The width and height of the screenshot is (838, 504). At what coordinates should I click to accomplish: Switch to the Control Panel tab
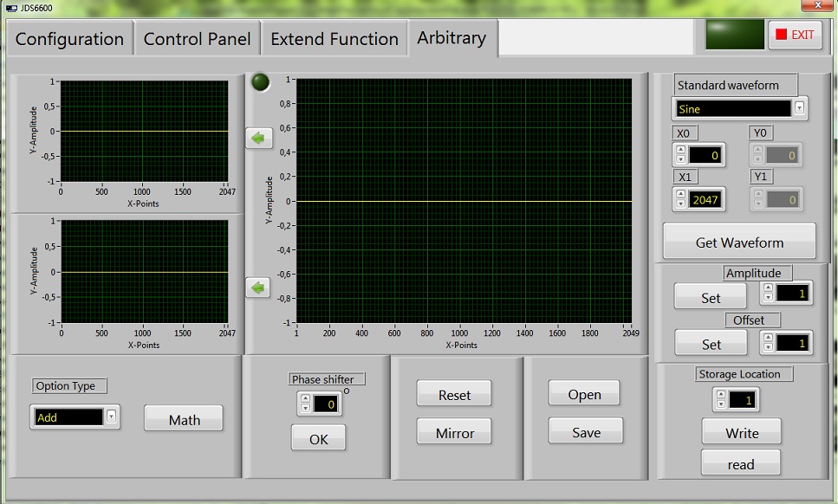click(x=198, y=39)
